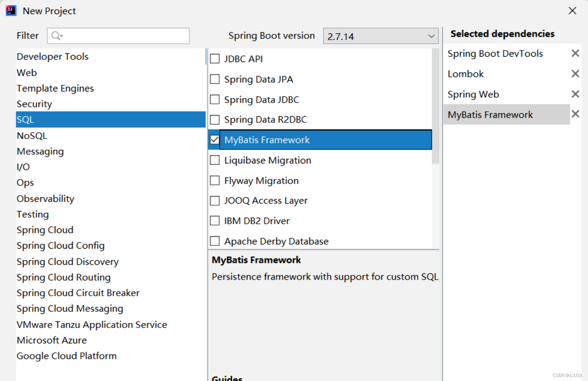588x381 pixels.
Task: Select the Web category
Action: (x=110, y=72)
